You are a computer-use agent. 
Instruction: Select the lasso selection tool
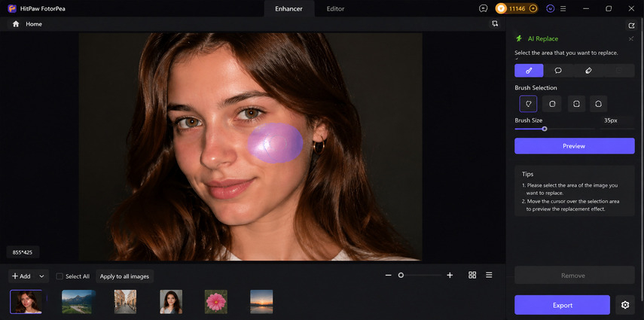(558, 71)
